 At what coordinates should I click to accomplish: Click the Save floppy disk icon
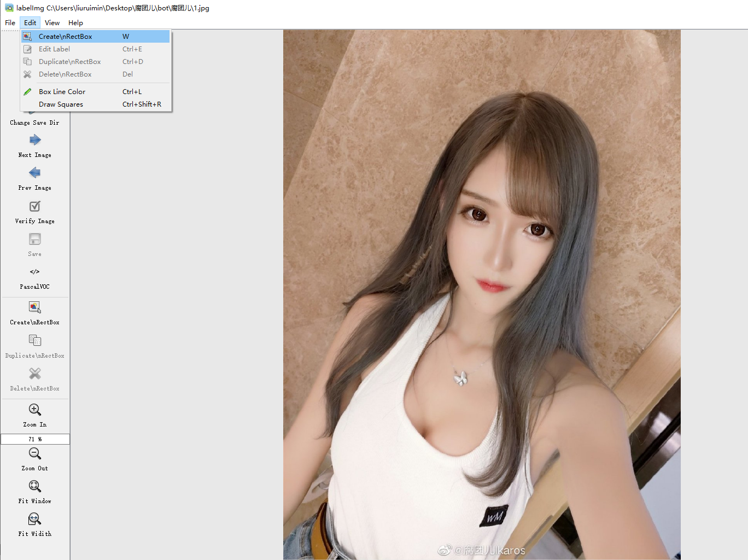(x=35, y=239)
